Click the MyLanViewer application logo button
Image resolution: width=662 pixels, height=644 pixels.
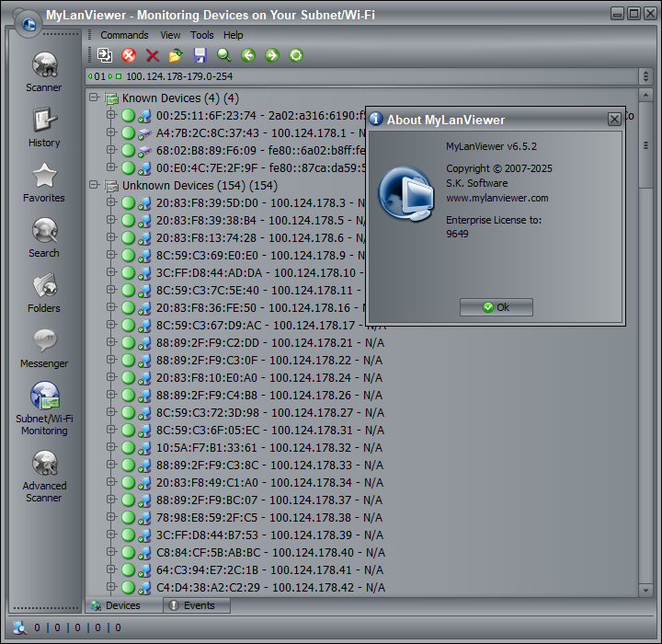click(29, 24)
